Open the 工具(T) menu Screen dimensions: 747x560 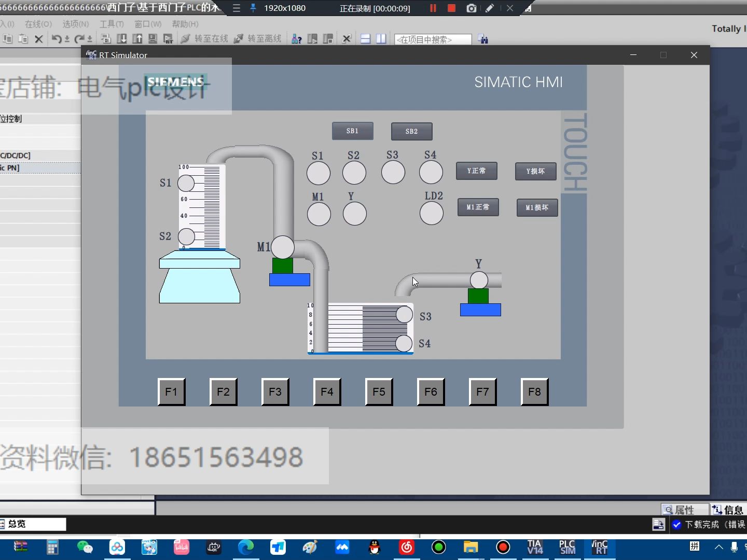click(112, 24)
